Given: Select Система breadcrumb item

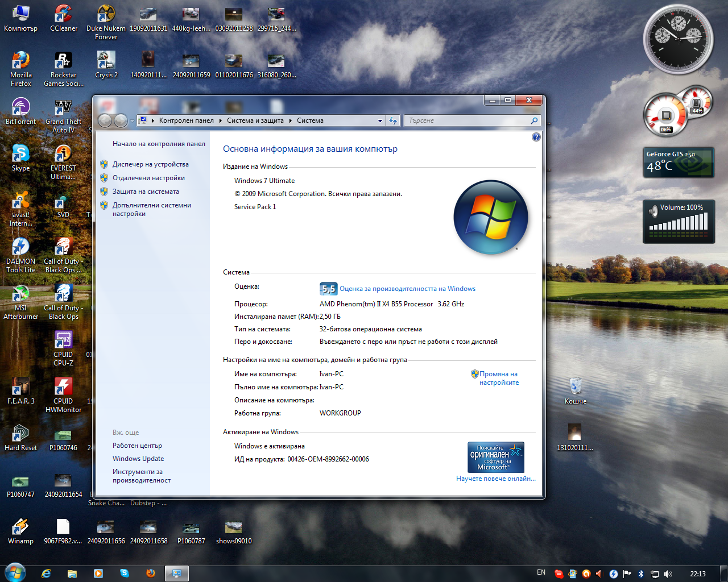Looking at the screenshot, I should 310,120.
